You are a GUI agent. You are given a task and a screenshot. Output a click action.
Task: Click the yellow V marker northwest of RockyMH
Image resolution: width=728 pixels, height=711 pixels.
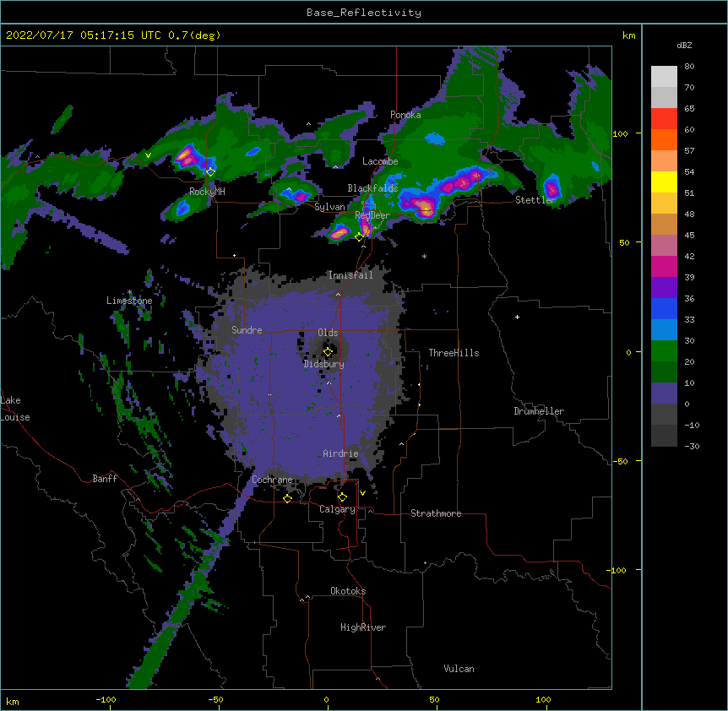click(148, 155)
